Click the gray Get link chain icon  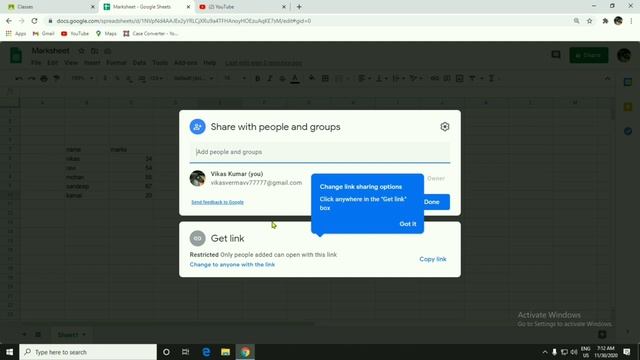point(197,238)
